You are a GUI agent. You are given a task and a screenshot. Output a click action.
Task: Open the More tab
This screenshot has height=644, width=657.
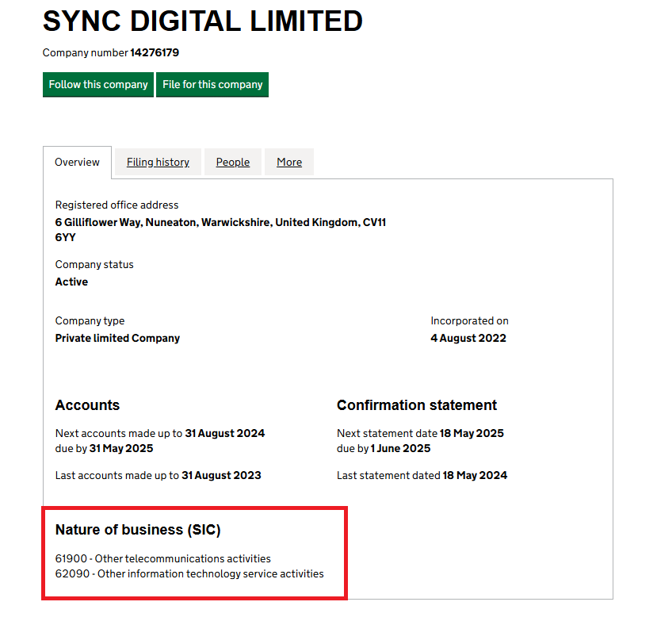pos(289,162)
